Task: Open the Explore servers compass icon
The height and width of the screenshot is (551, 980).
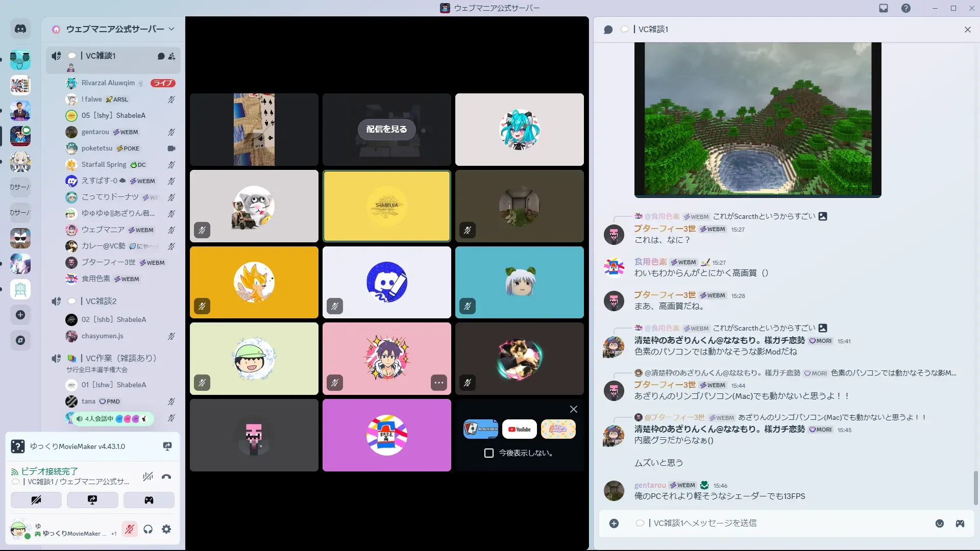Action: (20, 340)
